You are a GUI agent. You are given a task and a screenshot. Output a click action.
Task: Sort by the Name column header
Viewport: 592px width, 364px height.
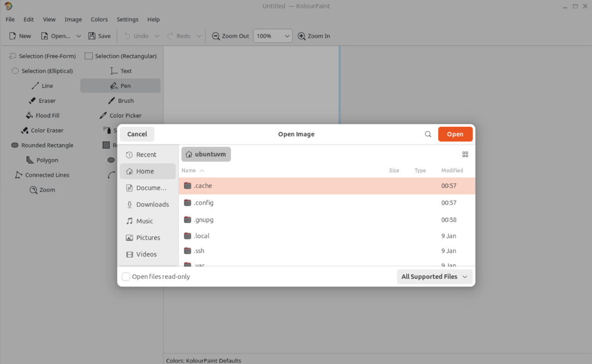pos(193,170)
